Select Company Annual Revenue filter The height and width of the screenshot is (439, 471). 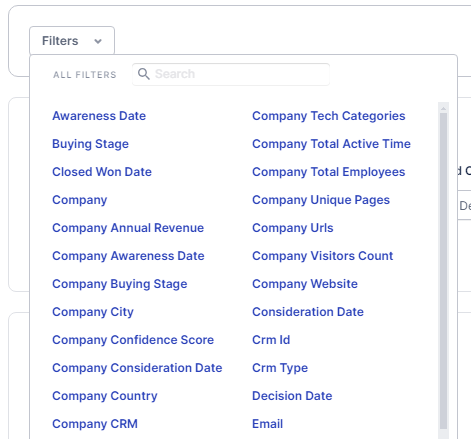coord(128,228)
